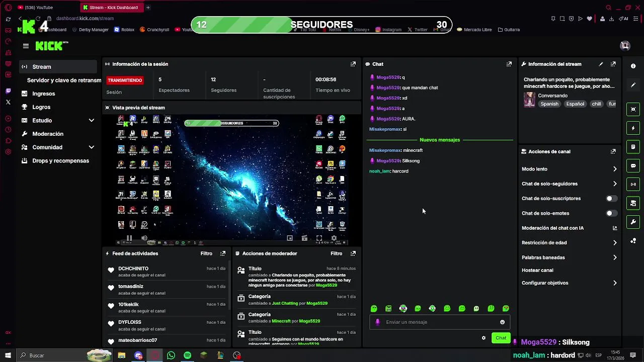This screenshot has height=362, width=644.
Task: Edit stream info with the pencil icon
Action: coord(601,64)
